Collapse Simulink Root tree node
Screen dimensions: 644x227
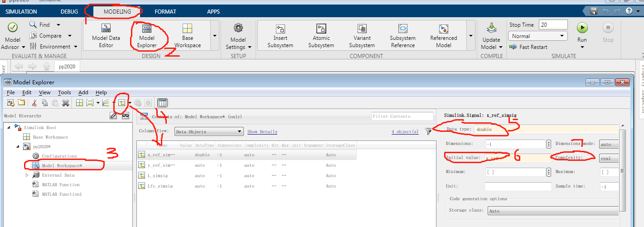click(8, 127)
